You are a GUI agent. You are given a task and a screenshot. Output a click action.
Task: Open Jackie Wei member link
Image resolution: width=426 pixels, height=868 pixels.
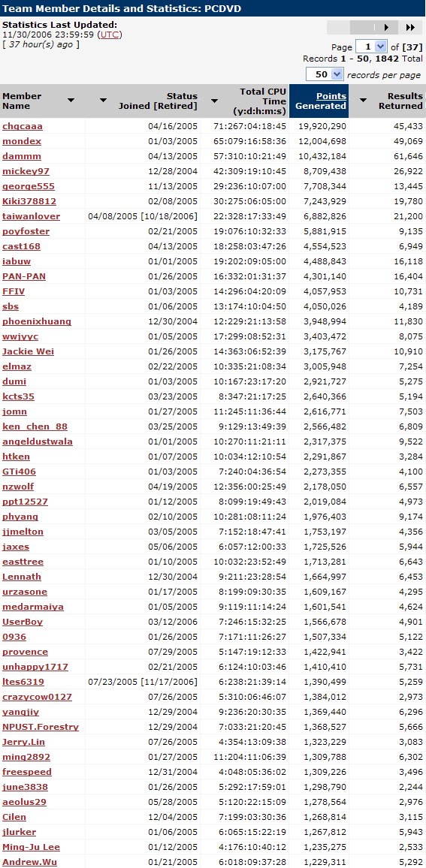(x=29, y=351)
